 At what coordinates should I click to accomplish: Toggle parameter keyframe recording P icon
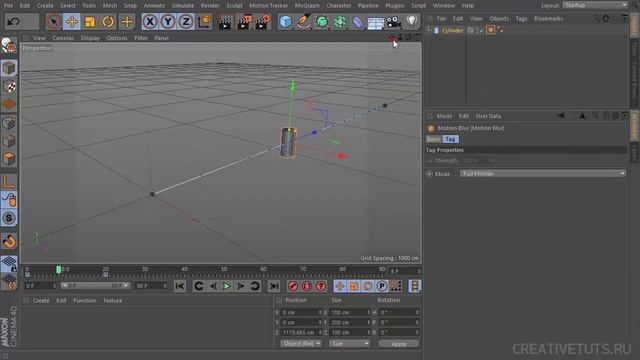pos(382,286)
